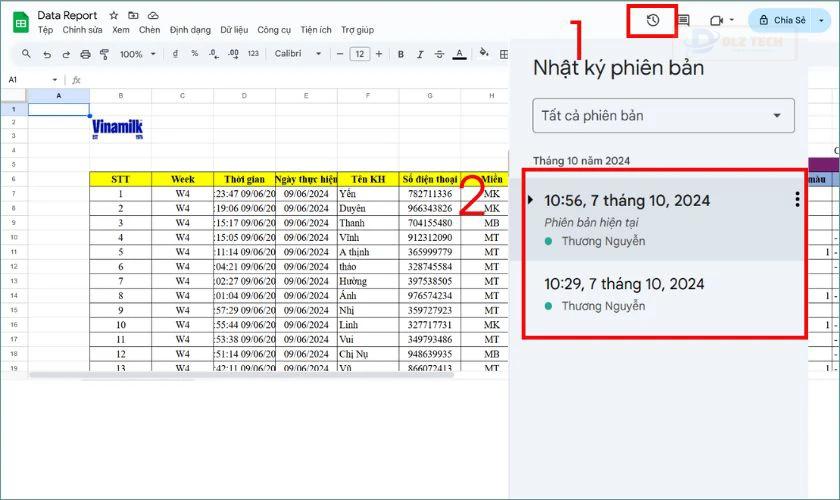
Task: Select column A header
Action: pyautogui.click(x=58, y=95)
